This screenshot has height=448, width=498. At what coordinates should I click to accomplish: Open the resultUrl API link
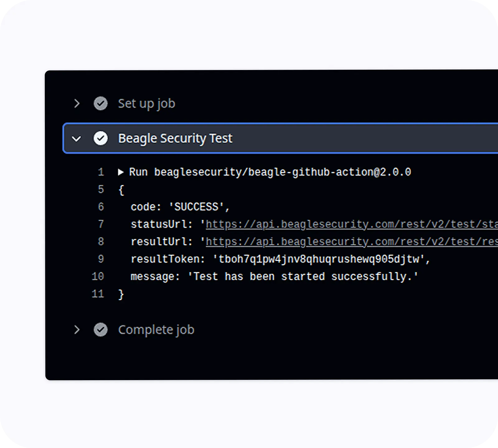click(352, 242)
